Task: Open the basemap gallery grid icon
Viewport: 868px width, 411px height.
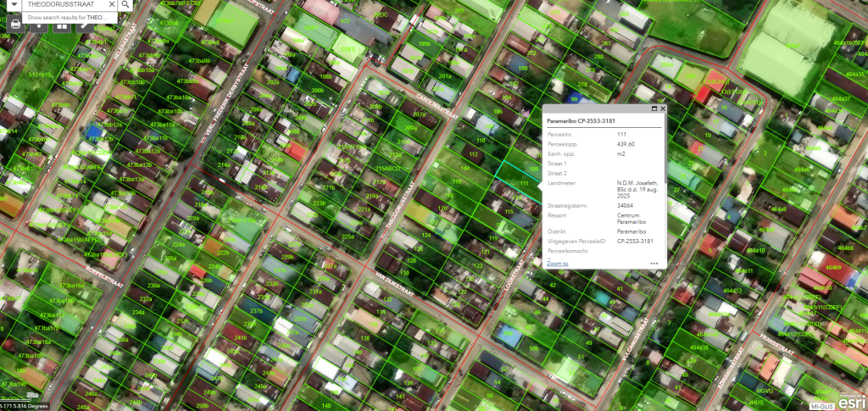Action: (62, 25)
